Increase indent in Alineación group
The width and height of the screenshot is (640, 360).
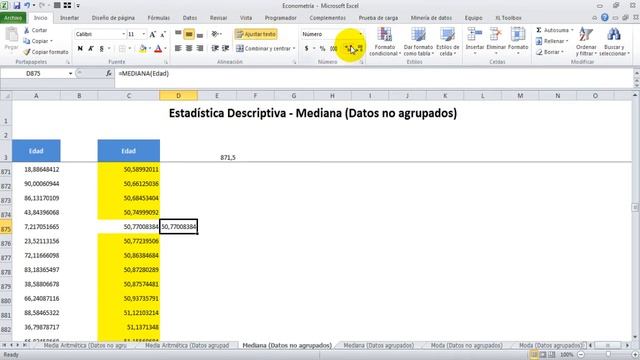pos(225,49)
